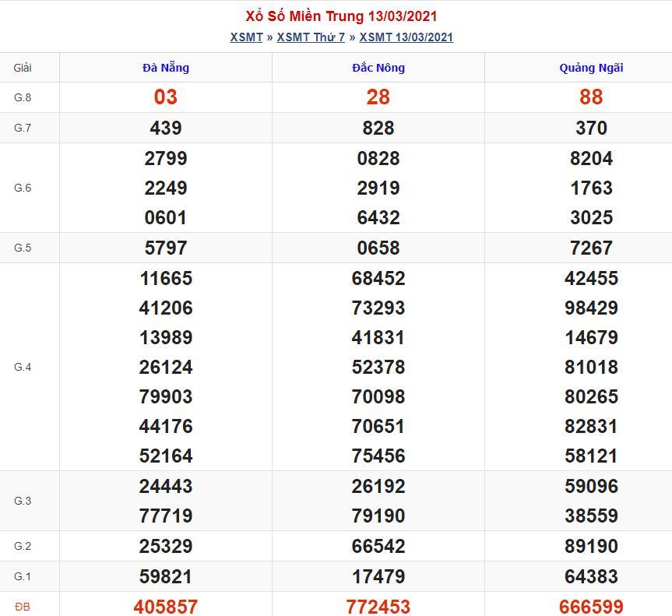
Task: Click the number 44176
Action: click(x=166, y=426)
